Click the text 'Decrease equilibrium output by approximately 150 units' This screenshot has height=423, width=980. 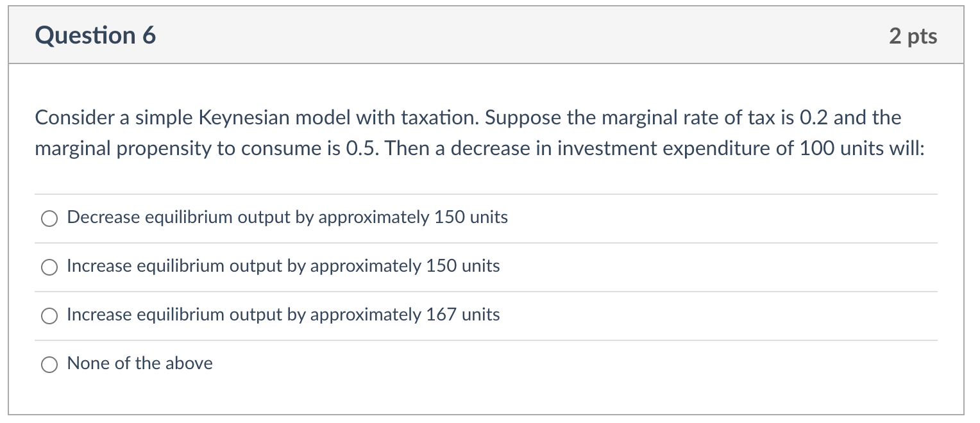(287, 218)
